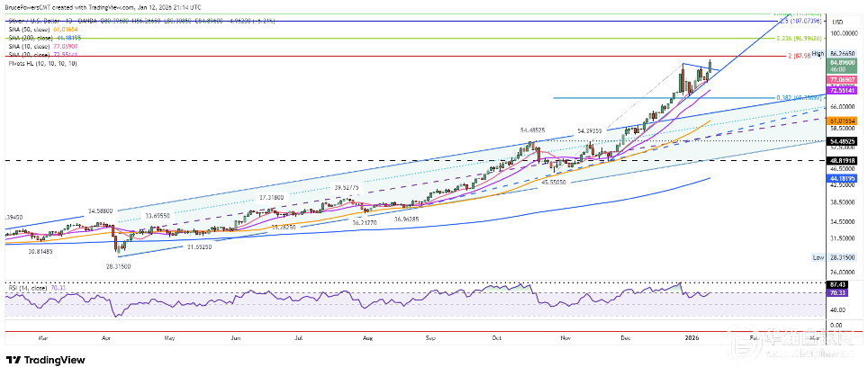Click the Oct label on the time axis
Screen dimensions: 868x376
click(x=495, y=337)
